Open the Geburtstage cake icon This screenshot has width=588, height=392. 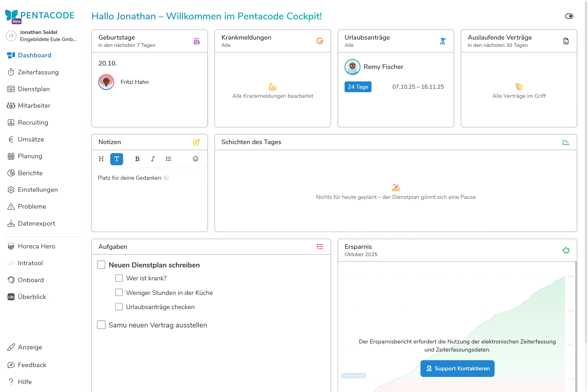[x=196, y=41]
